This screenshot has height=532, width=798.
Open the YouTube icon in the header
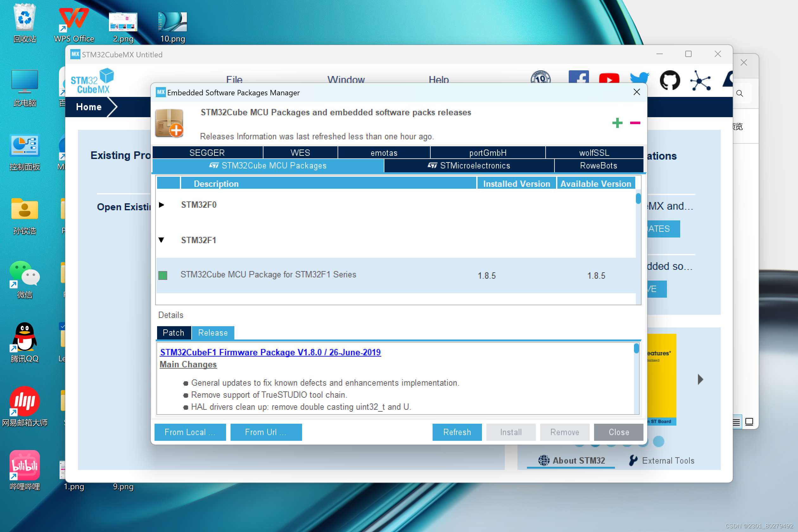point(609,79)
